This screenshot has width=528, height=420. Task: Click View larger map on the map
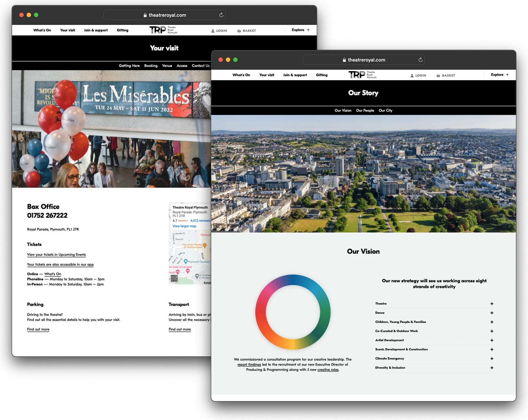point(184,226)
